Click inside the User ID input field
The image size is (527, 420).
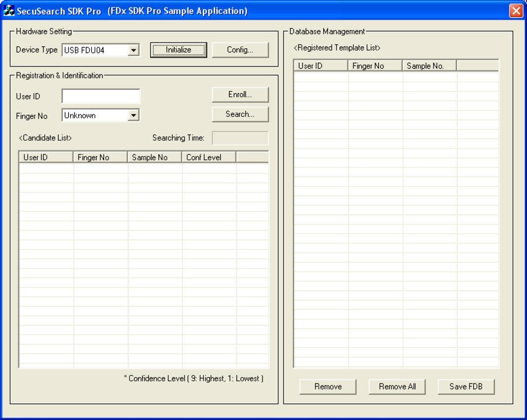[101, 96]
